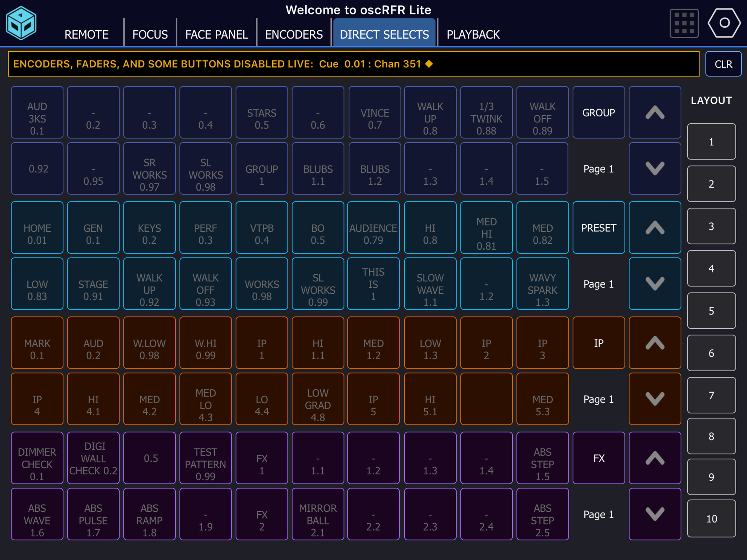Select layout number 6
This screenshot has width=747, height=560.
point(711,353)
